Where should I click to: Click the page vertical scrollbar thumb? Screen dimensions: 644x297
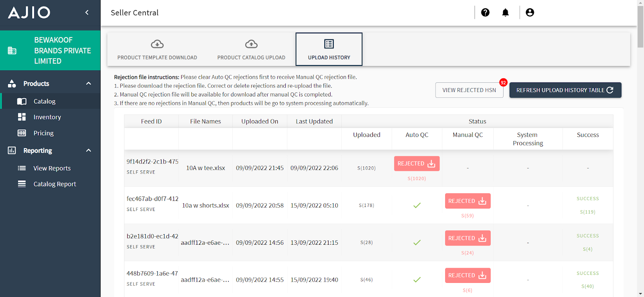pos(640,27)
